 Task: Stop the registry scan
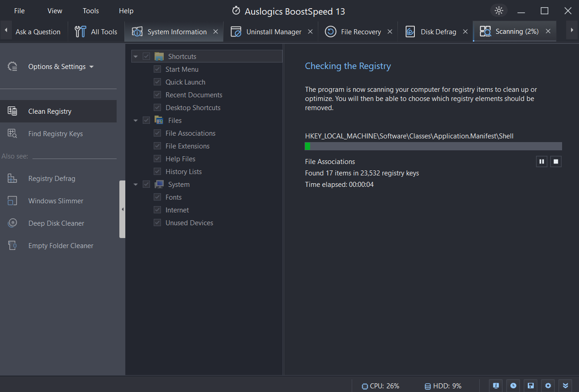pyautogui.click(x=556, y=161)
